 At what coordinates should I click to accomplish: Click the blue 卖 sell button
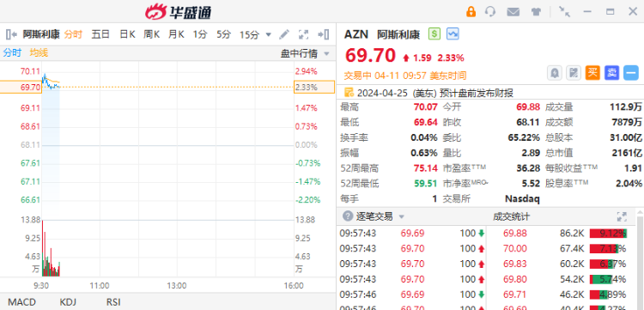coord(612,73)
